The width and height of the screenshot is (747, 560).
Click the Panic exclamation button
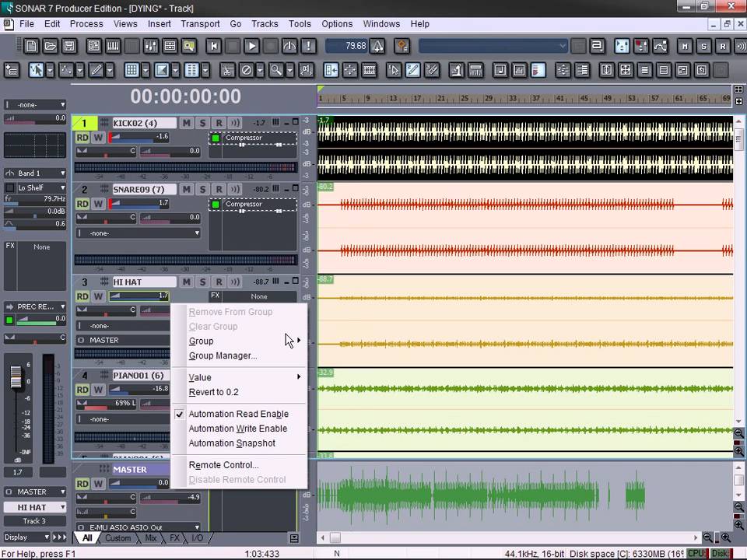tap(307, 47)
